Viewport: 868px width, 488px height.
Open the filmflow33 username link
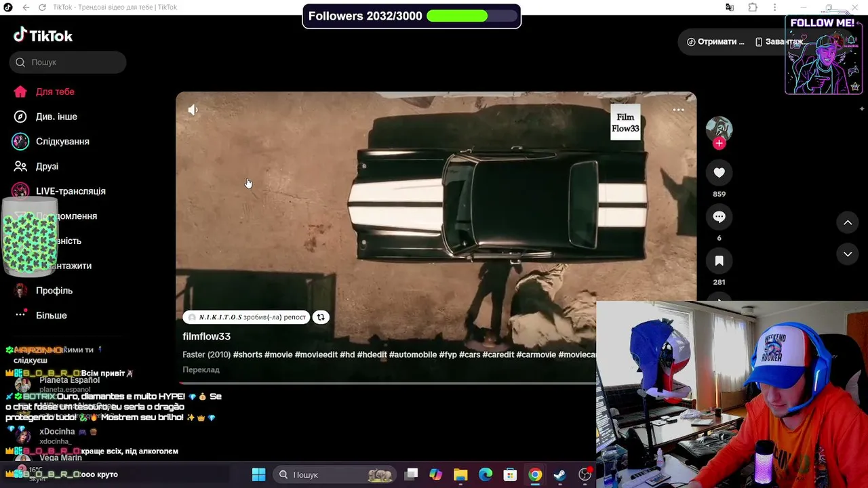[206, 336]
